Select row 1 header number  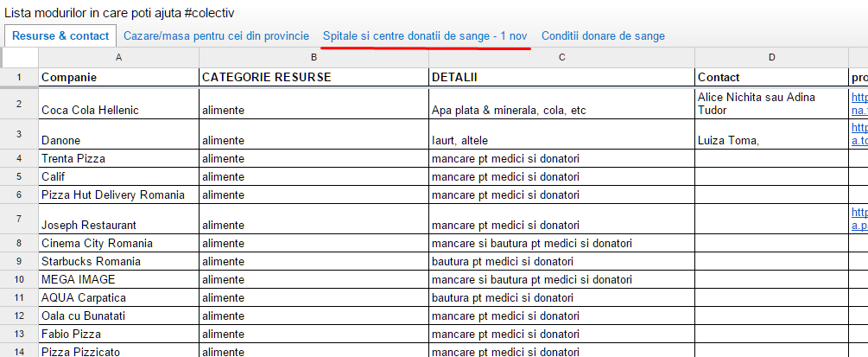tap(19, 77)
